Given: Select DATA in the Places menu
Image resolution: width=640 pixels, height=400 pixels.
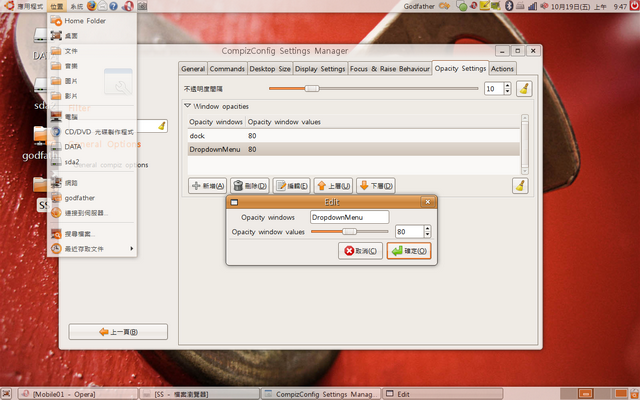Looking at the screenshot, I should pyautogui.click(x=92, y=147).
